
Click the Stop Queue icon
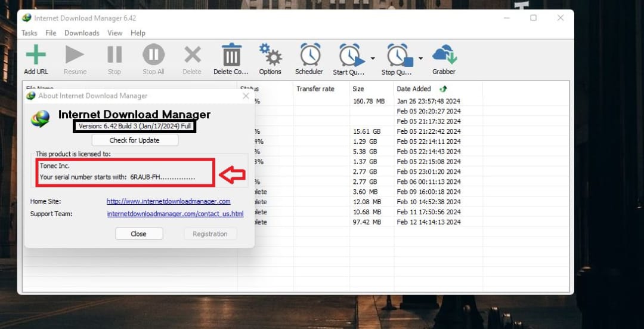pyautogui.click(x=398, y=56)
